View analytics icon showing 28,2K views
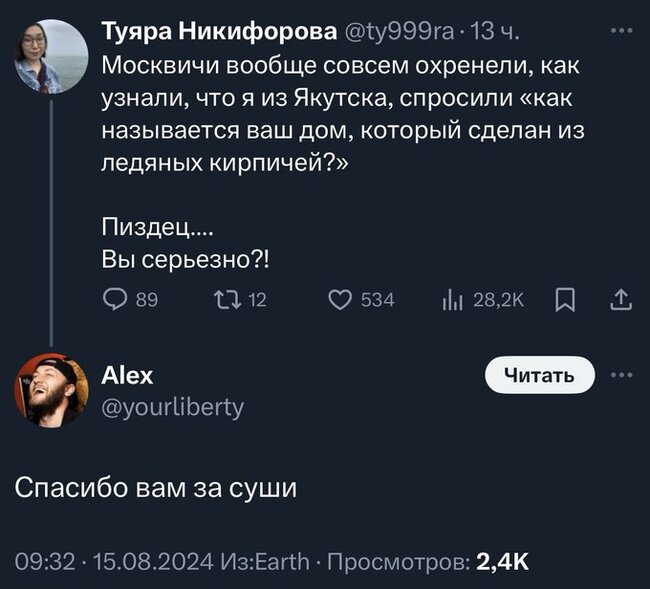The height and width of the screenshot is (589, 650). tap(451, 299)
